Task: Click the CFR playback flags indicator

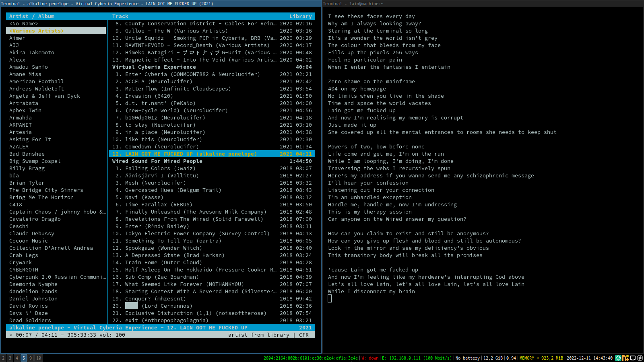Action: coord(304,335)
